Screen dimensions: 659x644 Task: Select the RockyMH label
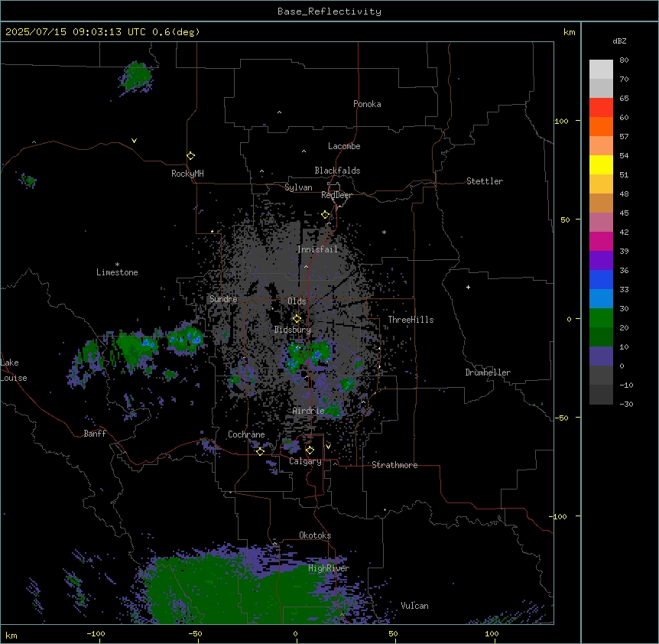click(187, 174)
